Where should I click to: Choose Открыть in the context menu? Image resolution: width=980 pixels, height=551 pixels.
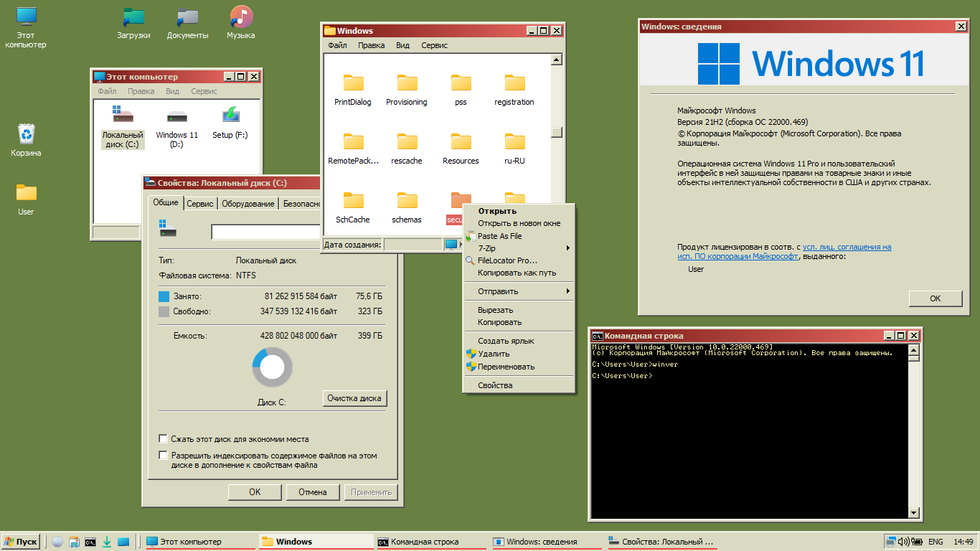tap(519, 211)
